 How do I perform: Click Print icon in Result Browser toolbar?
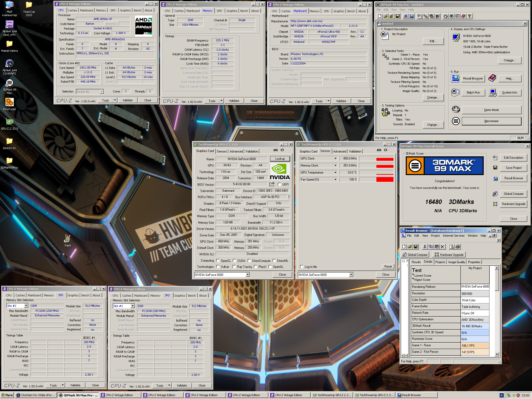tap(458, 247)
